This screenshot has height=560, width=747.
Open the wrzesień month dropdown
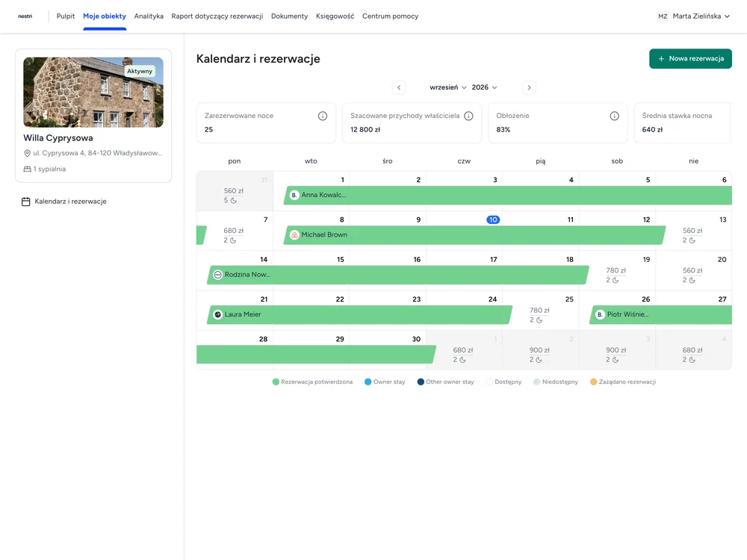tap(447, 87)
